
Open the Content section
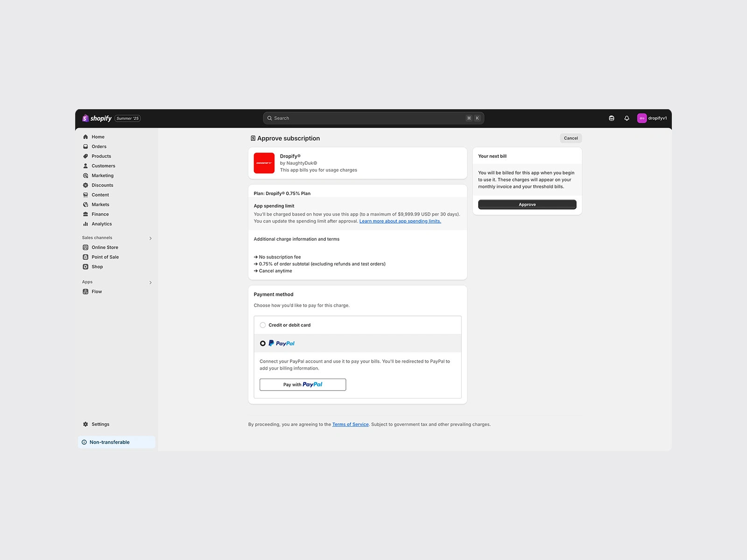[x=100, y=195]
